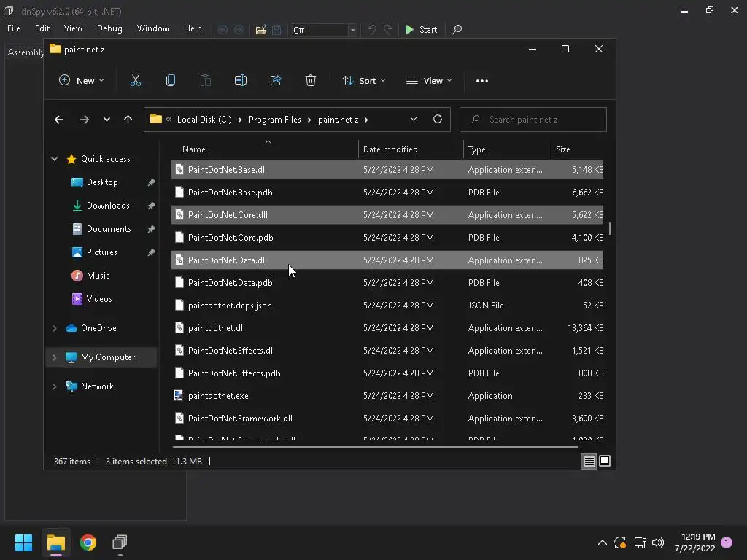Viewport: 747px width, 560px height.
Task: Open recent locations dropdown chevron
Action: pyautogui.click(x=107, y=120)
